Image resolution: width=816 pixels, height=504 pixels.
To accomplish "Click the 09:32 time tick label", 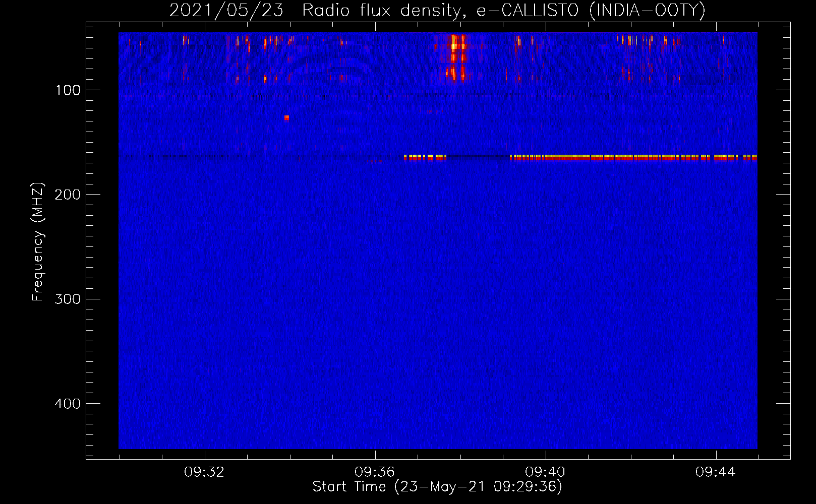I will point(204,472).
